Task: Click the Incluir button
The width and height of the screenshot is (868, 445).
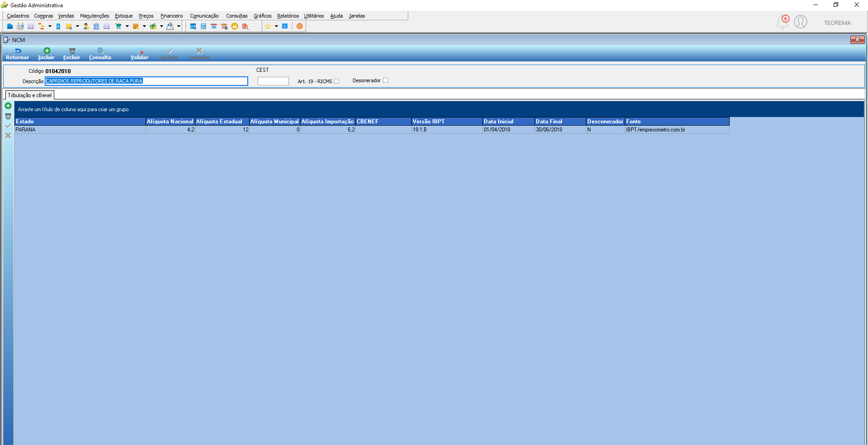Action: tap(46, 54)
